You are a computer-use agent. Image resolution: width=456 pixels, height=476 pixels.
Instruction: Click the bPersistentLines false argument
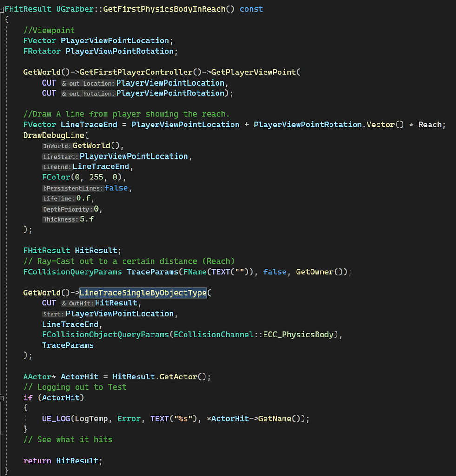click(x=116, y=188)
